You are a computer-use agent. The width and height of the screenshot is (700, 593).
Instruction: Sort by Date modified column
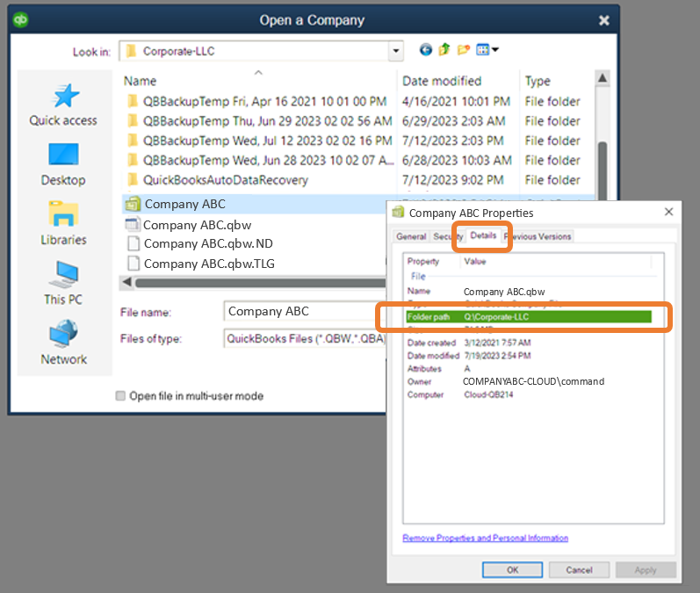442,81
